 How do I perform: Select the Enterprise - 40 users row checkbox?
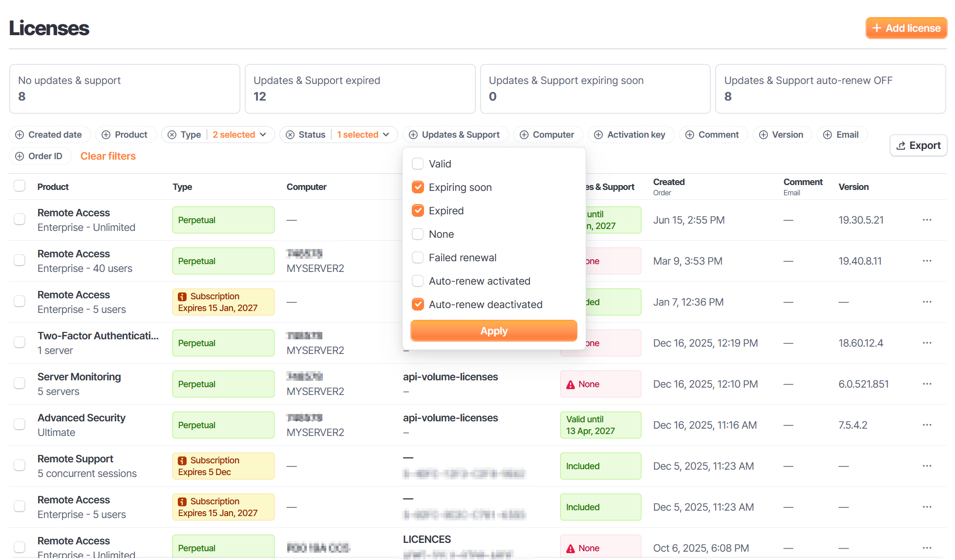(x=20, y=260)
